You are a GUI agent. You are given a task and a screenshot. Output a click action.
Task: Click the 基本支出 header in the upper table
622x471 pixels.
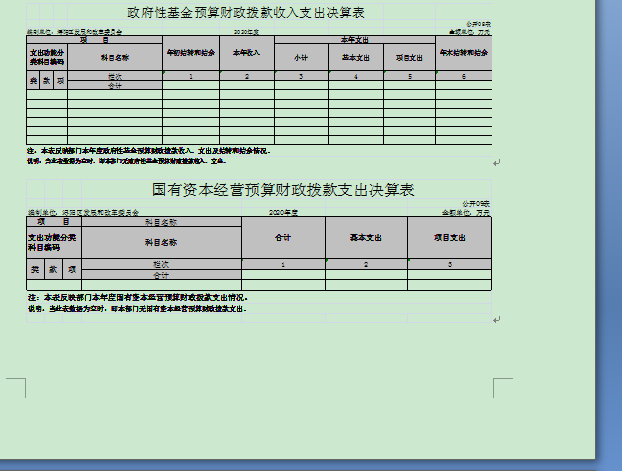pyautogui.click(x=355, y=58)
